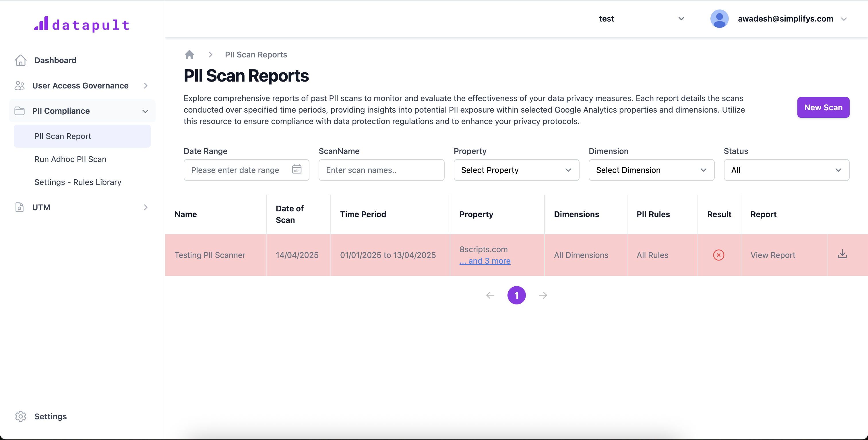Focus the Date Range input field
Image resolution: width=868 pixels, height=440 pixels.
pyautogui.click(x=246, y=170)
